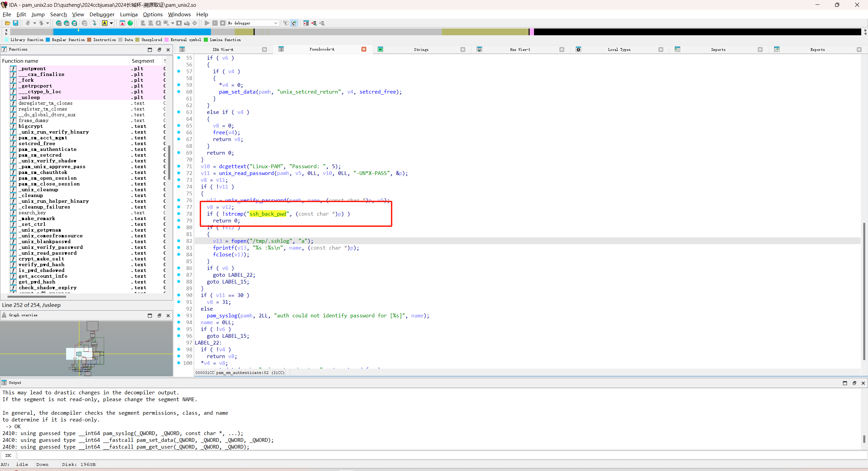This screenshot has height=471, width=868.
Task: Click the teal down-arrow jump icon
Action: pos(95,23)
